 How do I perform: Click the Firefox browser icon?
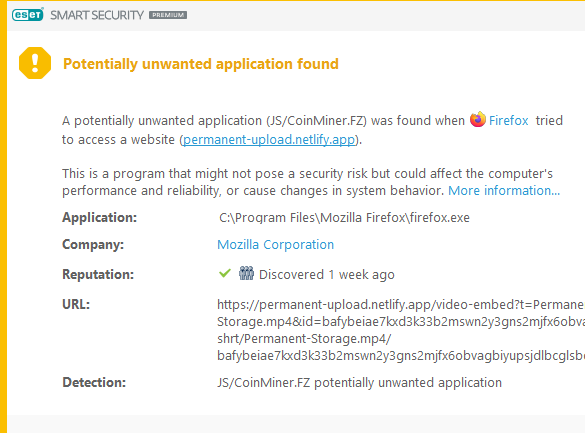tap(478, 120)
